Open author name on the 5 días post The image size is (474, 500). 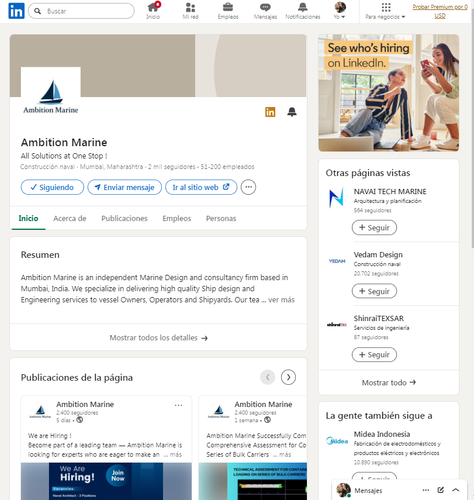(x=85, y=404)
